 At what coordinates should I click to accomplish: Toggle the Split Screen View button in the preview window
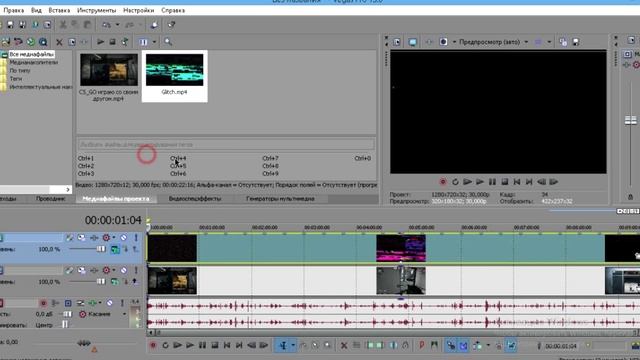443,42
